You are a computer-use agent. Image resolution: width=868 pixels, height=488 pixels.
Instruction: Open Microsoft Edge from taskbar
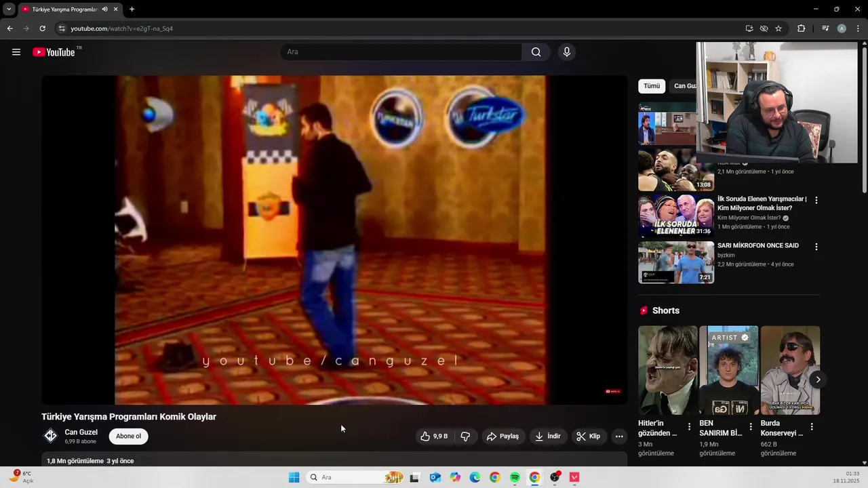tap(475, 477)
